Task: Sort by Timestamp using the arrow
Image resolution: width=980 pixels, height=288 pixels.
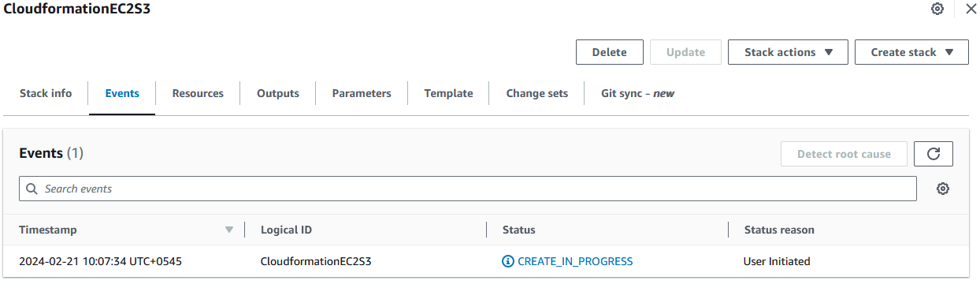Action: [x=229, y=230]
